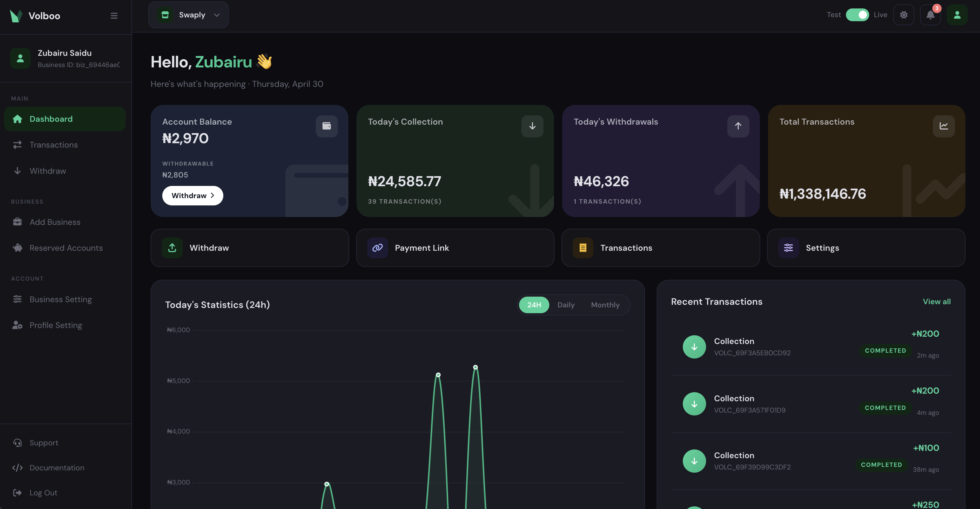Switch statistics to Daily
The image size is (980, 509).
coord(566,305)
